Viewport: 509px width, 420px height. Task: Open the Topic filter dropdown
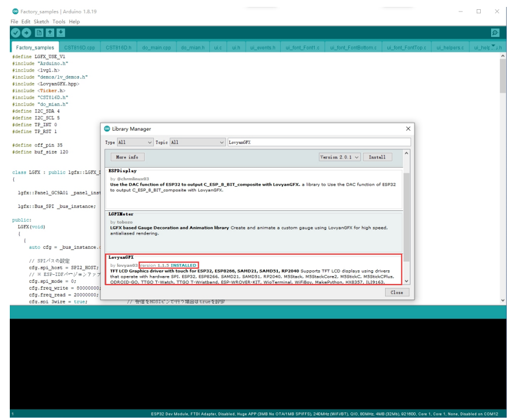[x=197, y=142]
